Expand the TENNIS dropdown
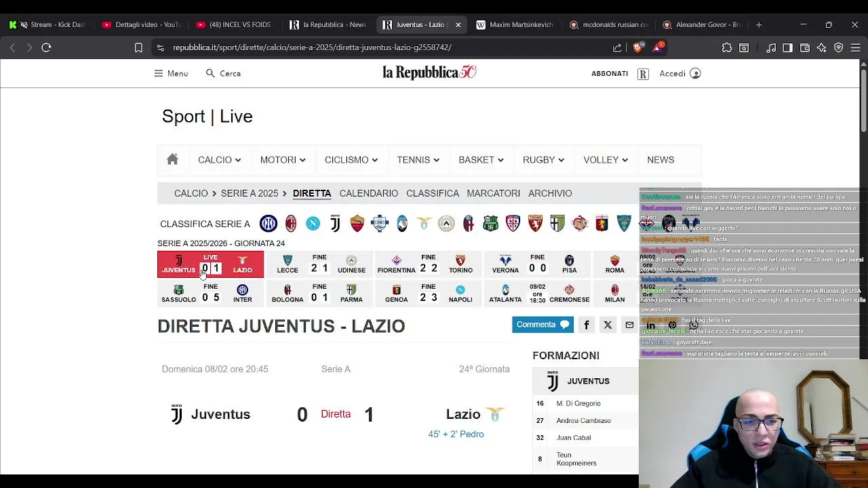The image size is (868, 488). [x=418, y=160]
